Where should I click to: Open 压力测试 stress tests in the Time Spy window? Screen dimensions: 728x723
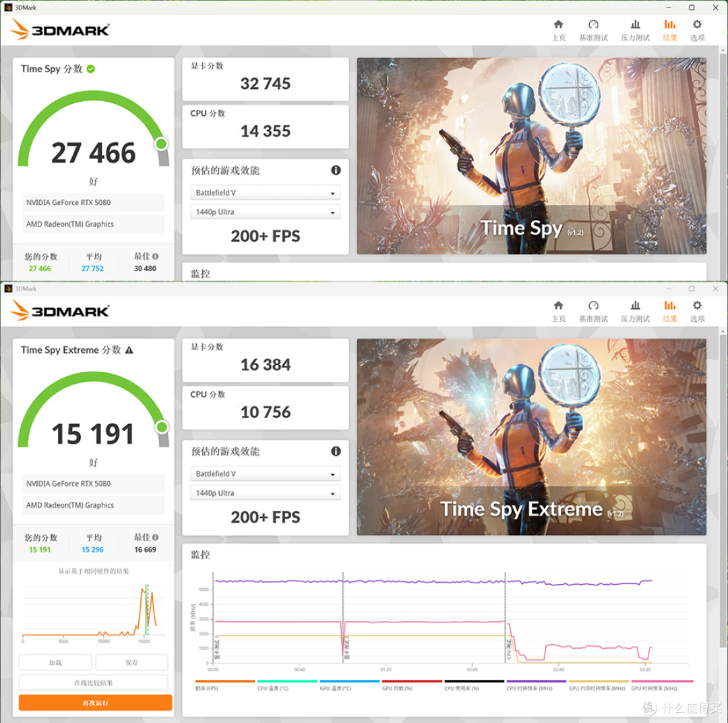pos(635,30)
